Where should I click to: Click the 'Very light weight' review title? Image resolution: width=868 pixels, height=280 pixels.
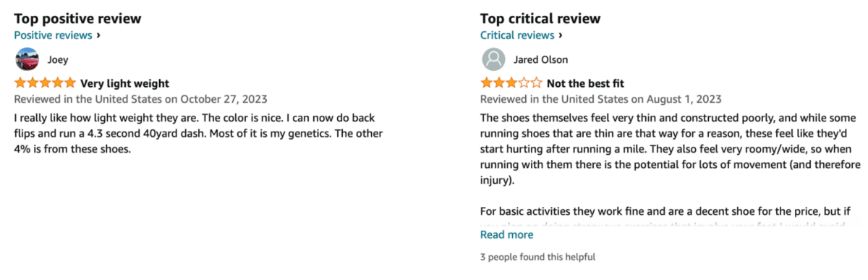pyautogui.click(x=124, y=83)
